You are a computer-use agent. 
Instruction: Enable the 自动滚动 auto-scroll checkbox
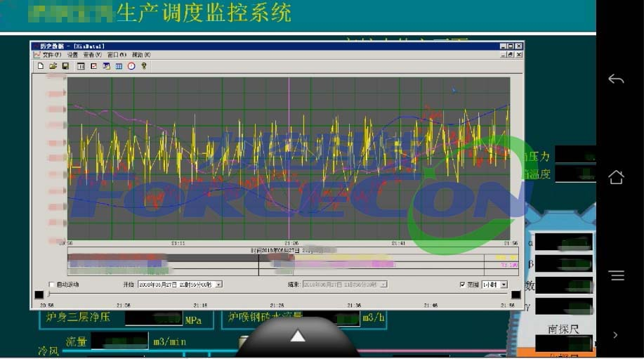(x=51, y=285)
